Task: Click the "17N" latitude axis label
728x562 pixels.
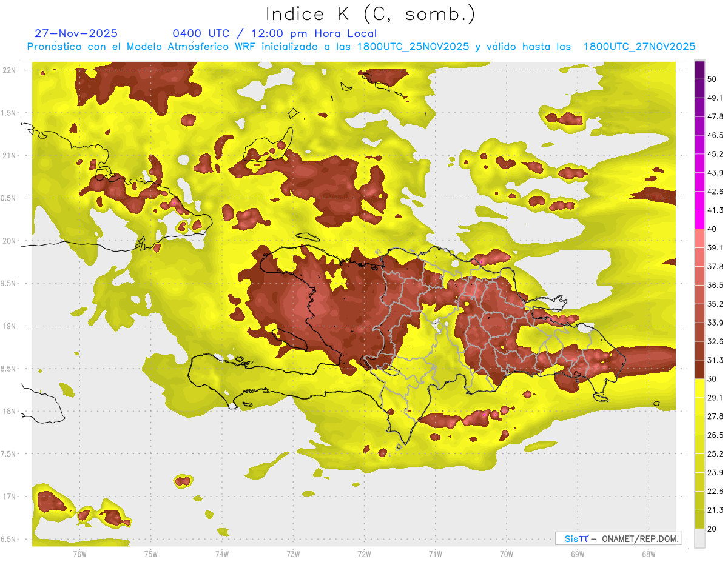Action: 9,497
